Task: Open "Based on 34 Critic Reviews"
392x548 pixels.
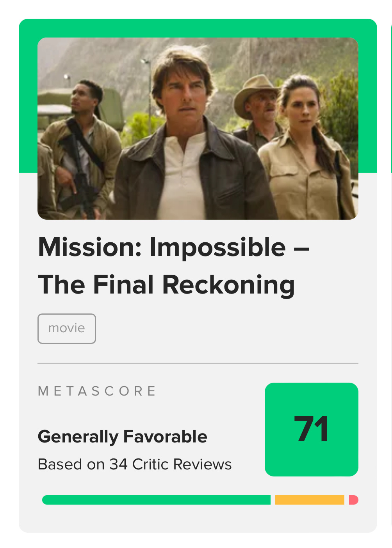Action: (135, 464)
